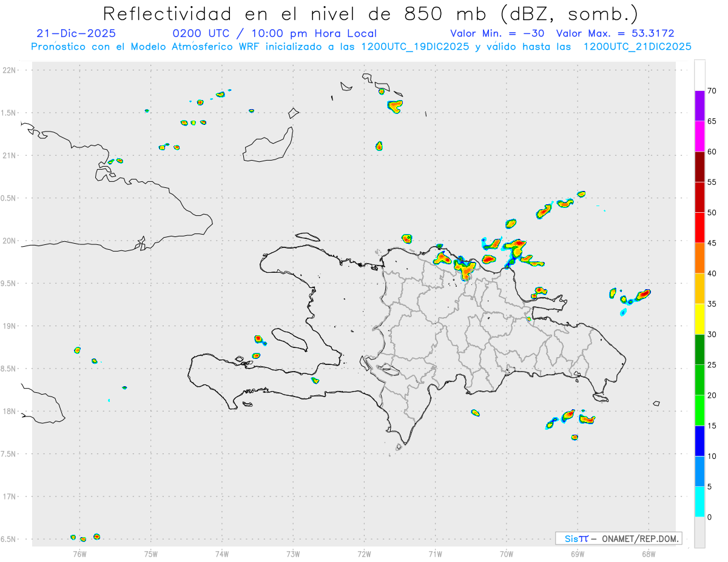Click the lime green 15-20 dBZ swatch
The height and width of the screenshot is (562, 728).
click(x=699, y=410)
